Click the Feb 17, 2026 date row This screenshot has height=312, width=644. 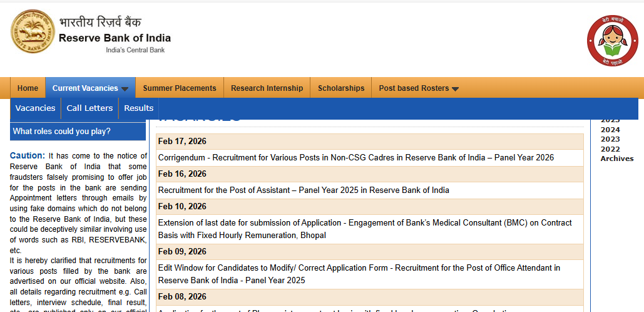coord(370,142)
